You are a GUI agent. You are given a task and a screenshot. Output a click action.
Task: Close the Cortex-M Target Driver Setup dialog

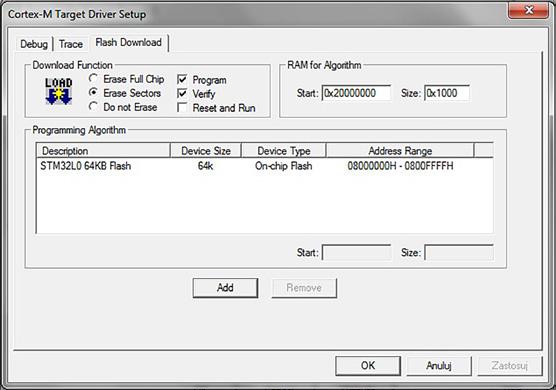point(528,10)
